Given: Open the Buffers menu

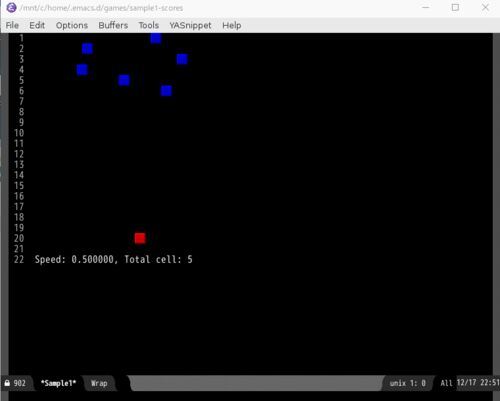Looking at the screenshot, I should click(113, 25).
